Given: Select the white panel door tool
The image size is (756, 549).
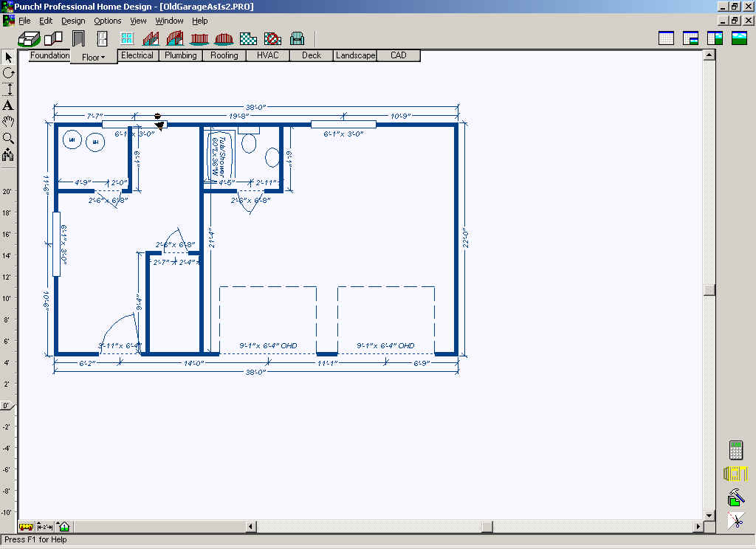Looking at the screenshot, I should tap(102, 38).
